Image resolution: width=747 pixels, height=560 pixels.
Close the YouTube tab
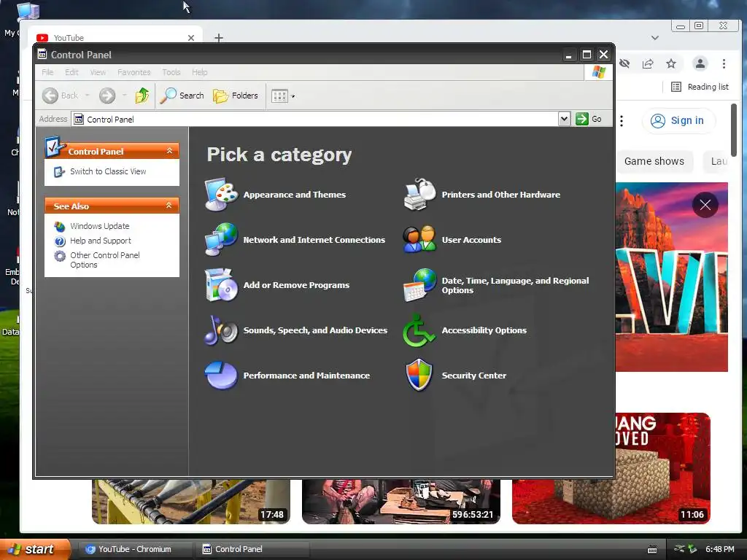(191, 38)
